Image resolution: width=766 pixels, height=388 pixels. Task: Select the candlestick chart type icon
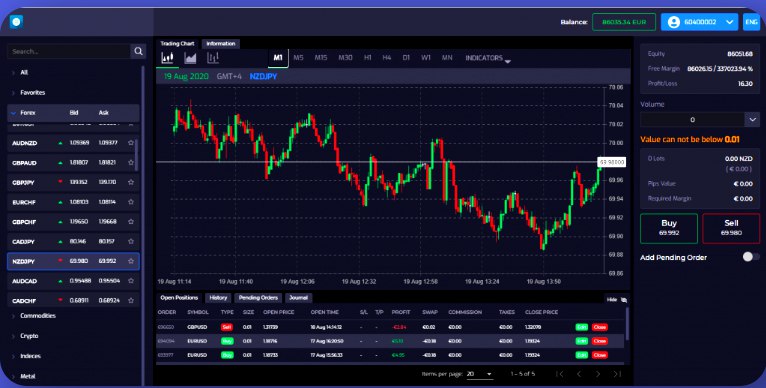pos(167,58)
